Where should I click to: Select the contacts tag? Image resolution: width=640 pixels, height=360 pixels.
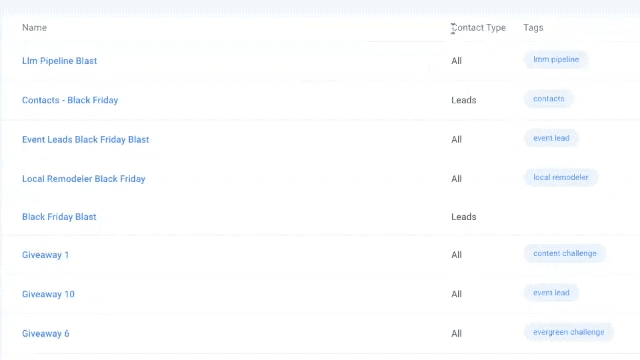(x=549, y=99)
